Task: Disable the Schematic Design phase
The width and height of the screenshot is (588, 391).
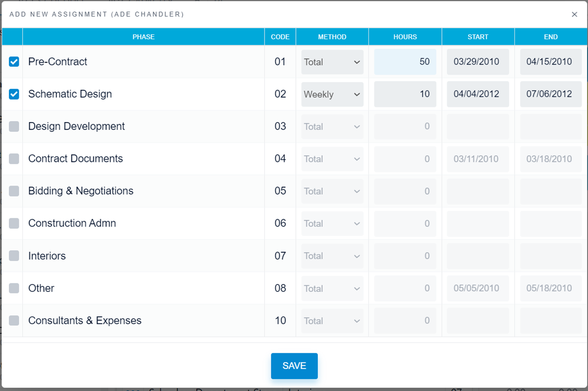Action: (14, 93)
